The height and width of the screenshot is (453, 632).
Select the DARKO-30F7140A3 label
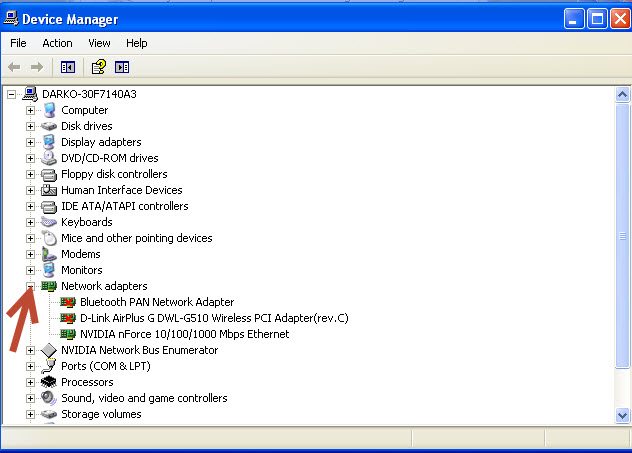(x=89, y=94)
